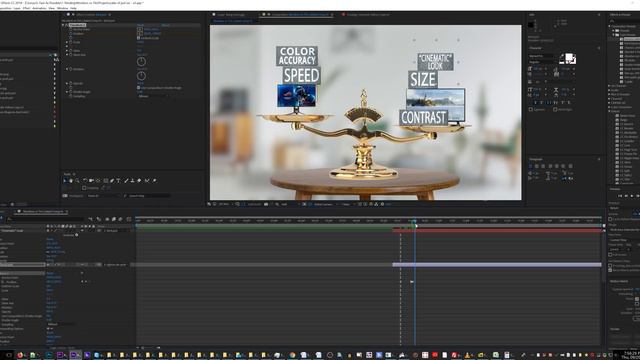Image resolution: width=640 pixels, height=360 pixels.
Task: Apply All Caps in Character panel
Action: pos(549,102)
